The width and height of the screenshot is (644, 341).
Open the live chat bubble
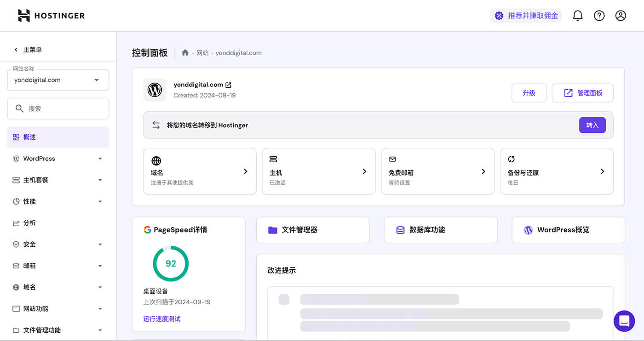point(624,321)
